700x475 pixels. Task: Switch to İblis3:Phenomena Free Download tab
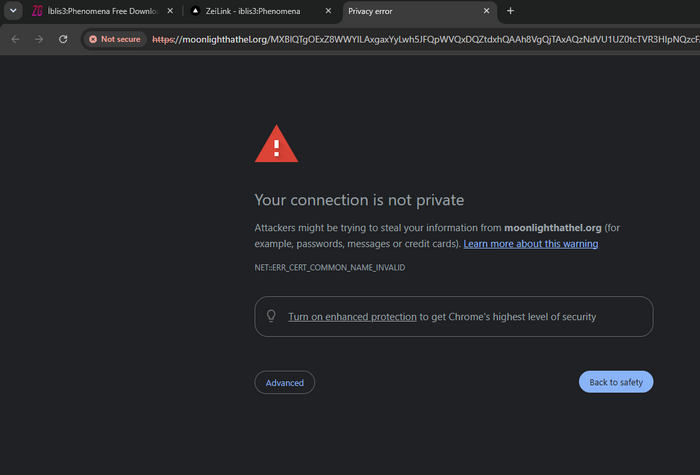click(x=103, y=11)
